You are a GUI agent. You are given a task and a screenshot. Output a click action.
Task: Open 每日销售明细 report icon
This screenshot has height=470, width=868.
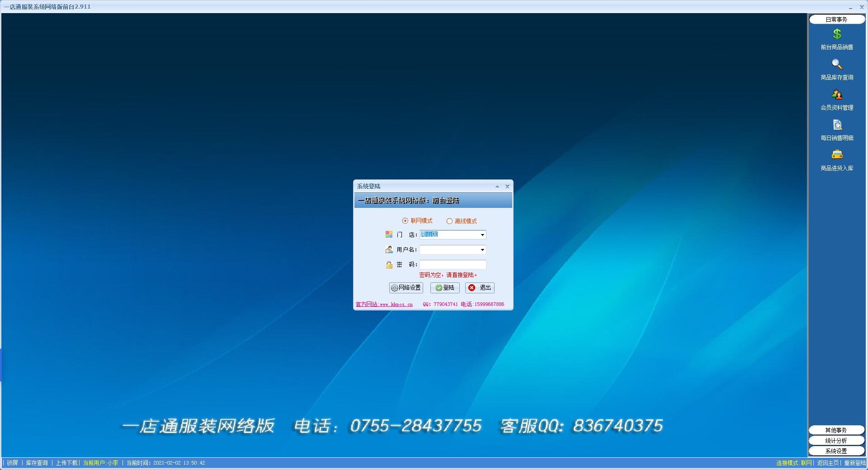[x=837, y=125]
